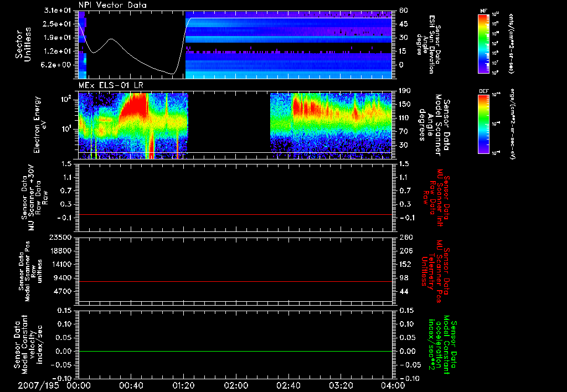567x392 pixels.
Task: Click the '1.9e+01' sector tick label
Action: coord(58,38)
